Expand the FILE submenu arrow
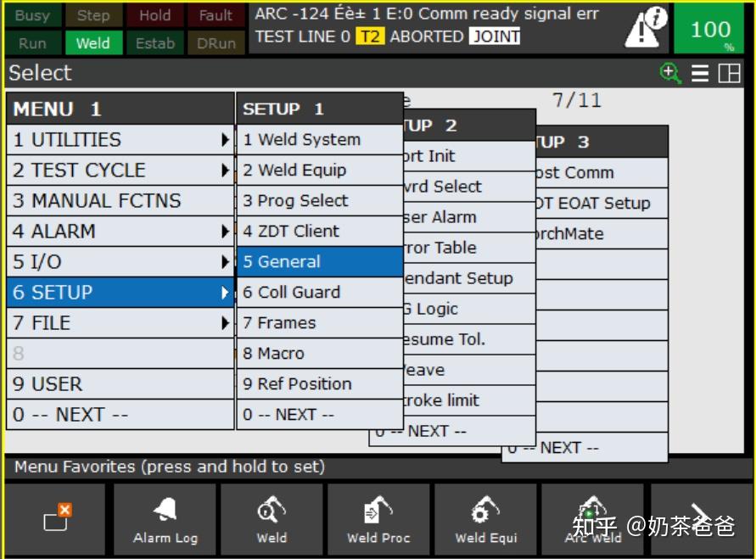The image size is (756, 559). 225,323
